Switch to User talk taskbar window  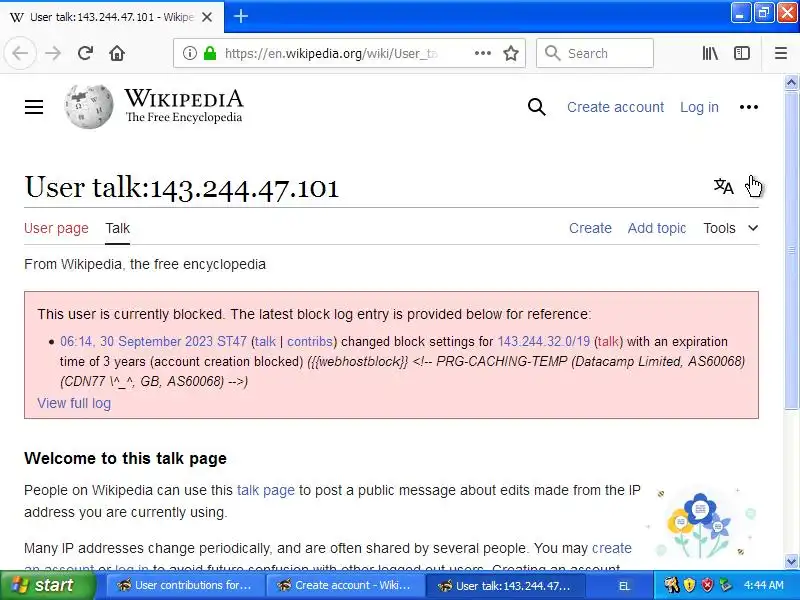[505, 585]
